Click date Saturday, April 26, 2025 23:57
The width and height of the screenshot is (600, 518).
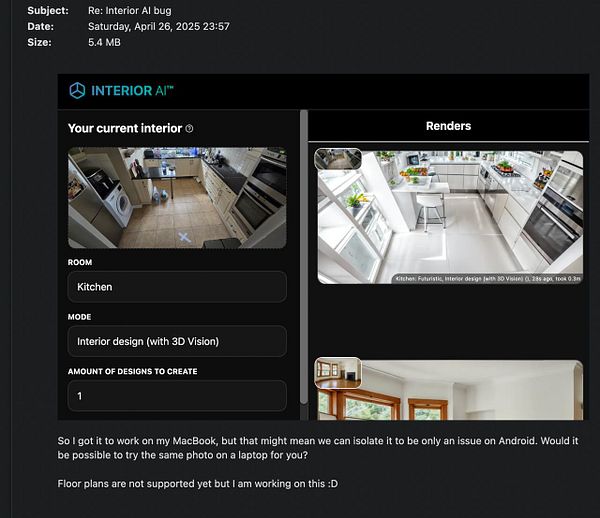pos(159,26)
